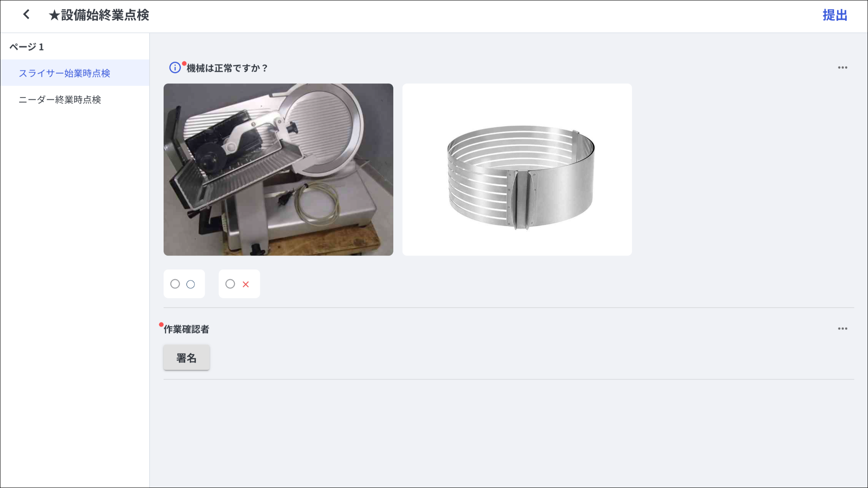Image resolution: width=868 pixels, height=488 pixels.
Task: Select the ○ (circle) radio option
Action: click(175, 284)
